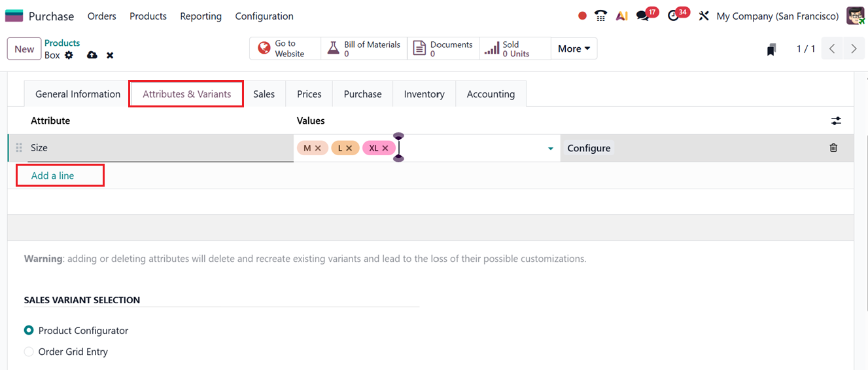The height and width of the screenshot is (370, 868).
Task: Switch to the Purchase tab
Action: tap(362, 94)
